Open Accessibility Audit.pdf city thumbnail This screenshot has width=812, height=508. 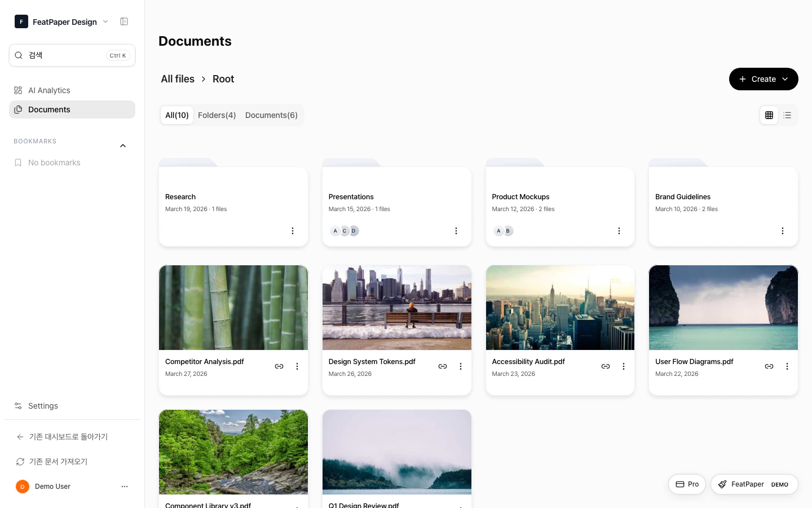pos(560,308)
